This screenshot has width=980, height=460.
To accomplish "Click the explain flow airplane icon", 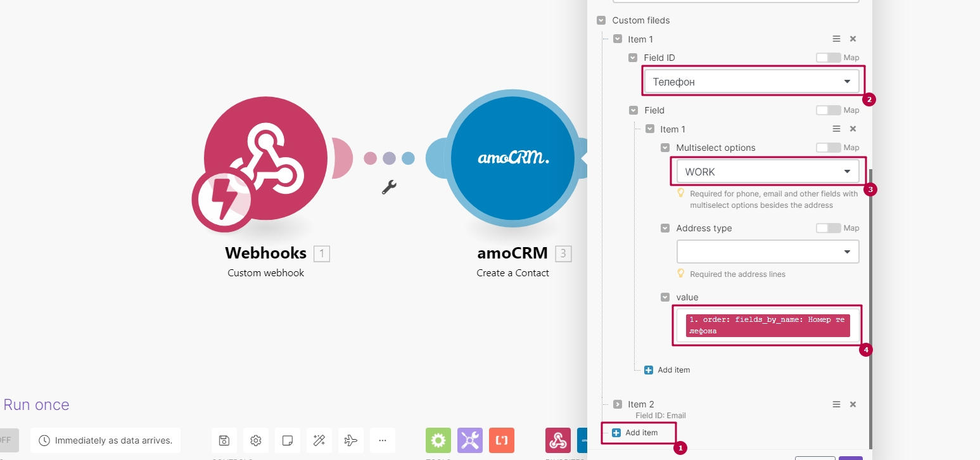I will tap(351, 440).
